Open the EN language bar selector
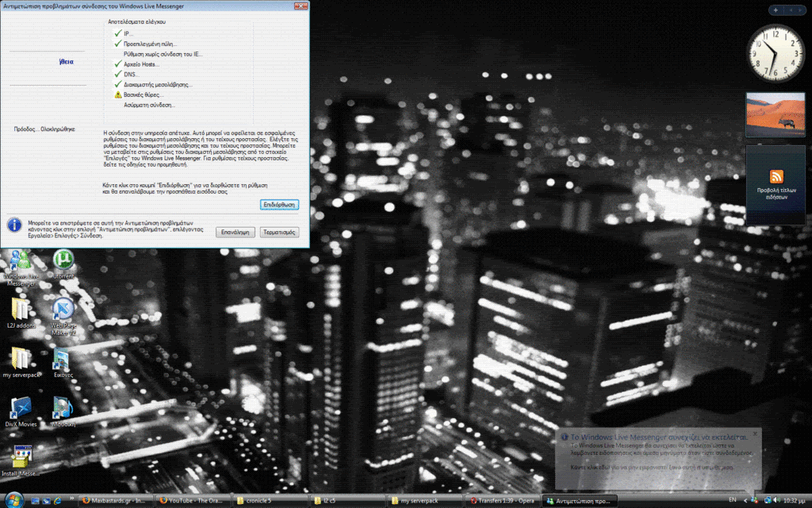This screenshot has height=508, width=812. (733, 500)
